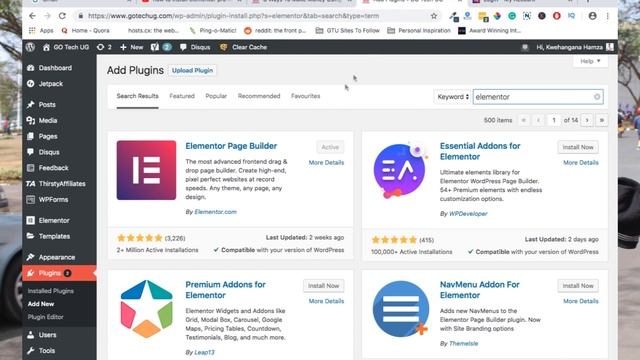Click the WordPress logo in admin bar
The image size is (640, 360).
[x=30, y=47]
